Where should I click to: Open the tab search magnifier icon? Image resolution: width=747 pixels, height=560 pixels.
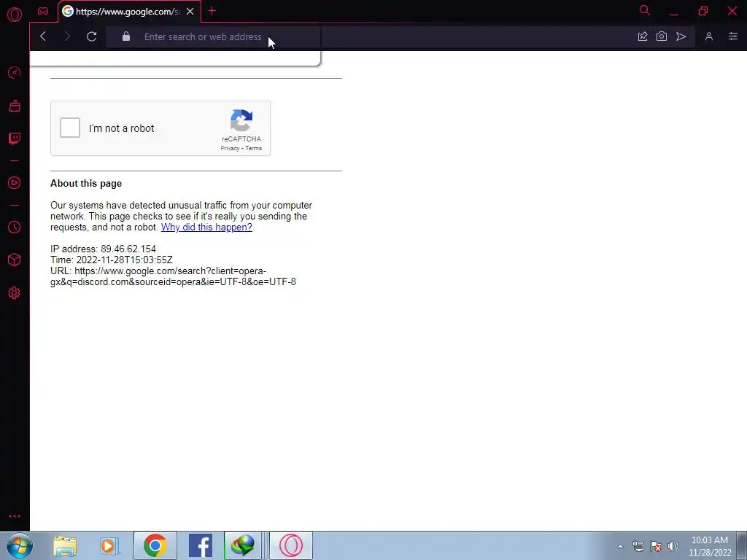(x=645, y=10)
